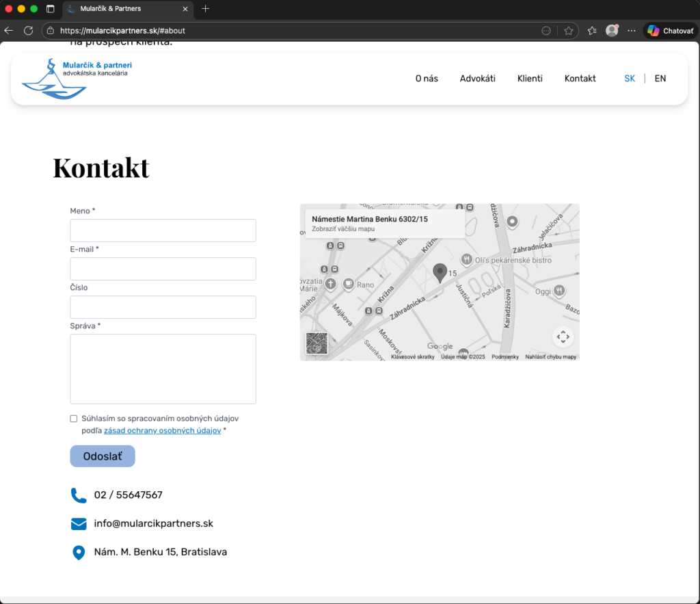Open the zásad ochrany osobných údajov link
The height and width of the screenshot is (604, 700).
(x=163, y=431)
